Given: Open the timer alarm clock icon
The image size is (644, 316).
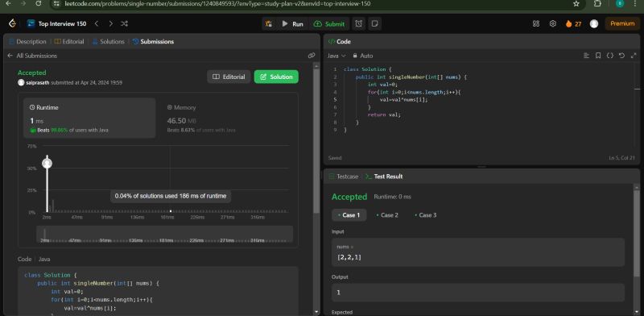Looking at the screenshot, I should (x=358, y=24).
